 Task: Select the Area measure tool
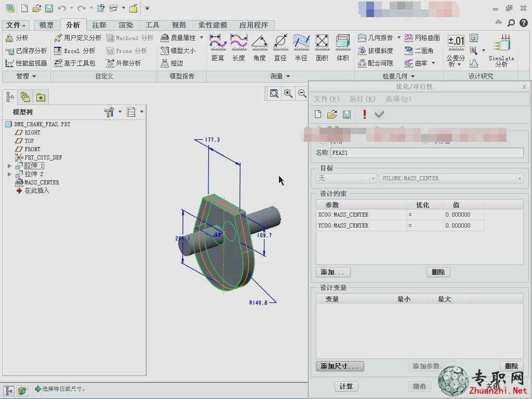click(x=322, y=48)
